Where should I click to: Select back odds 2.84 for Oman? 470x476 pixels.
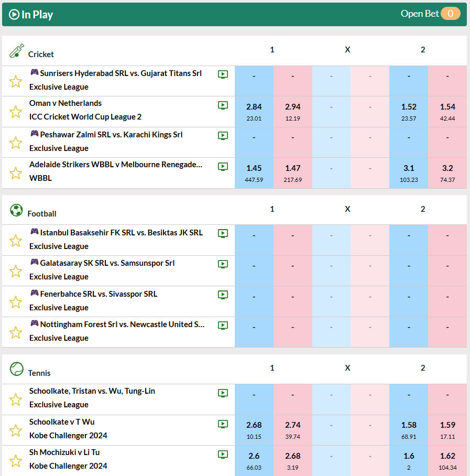(x=254, y=111)
